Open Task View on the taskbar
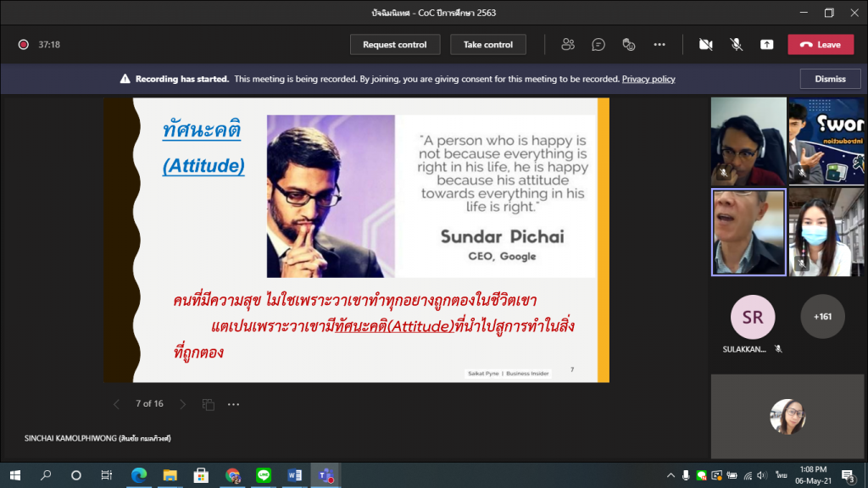The width and height of the screenshot is (868, 488). coord(106,475)
